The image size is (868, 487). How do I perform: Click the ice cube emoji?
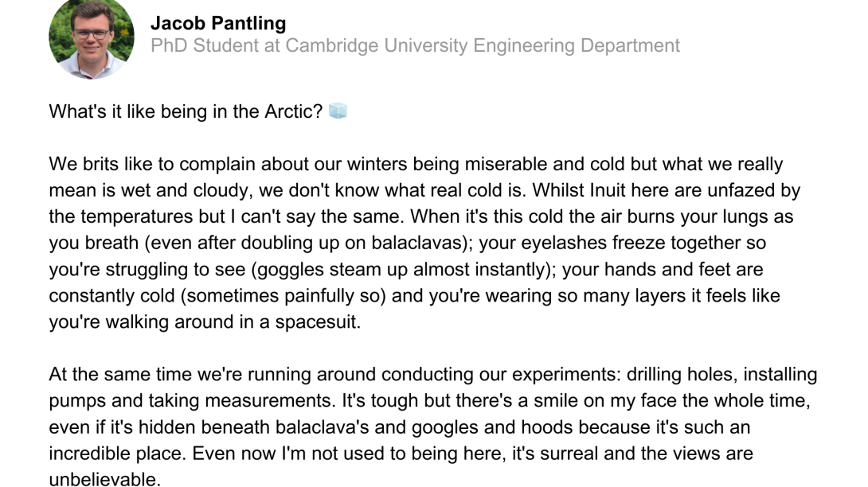point(338,111)
